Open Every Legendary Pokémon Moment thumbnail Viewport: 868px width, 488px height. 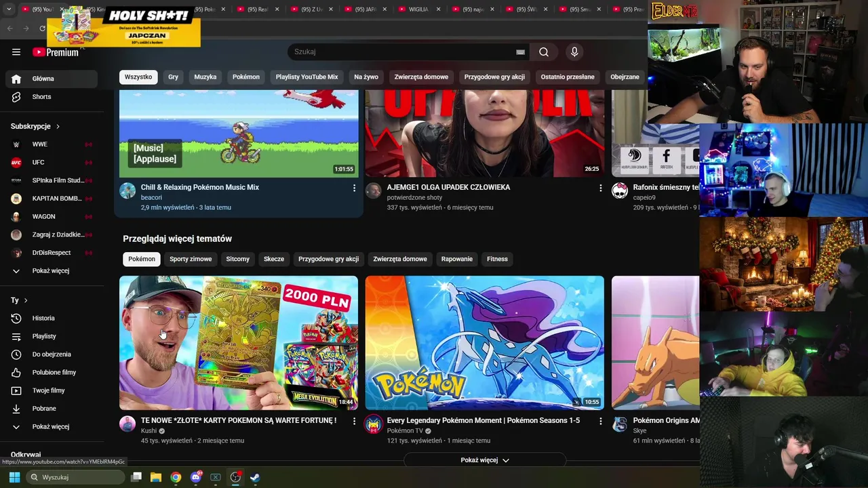485,343
